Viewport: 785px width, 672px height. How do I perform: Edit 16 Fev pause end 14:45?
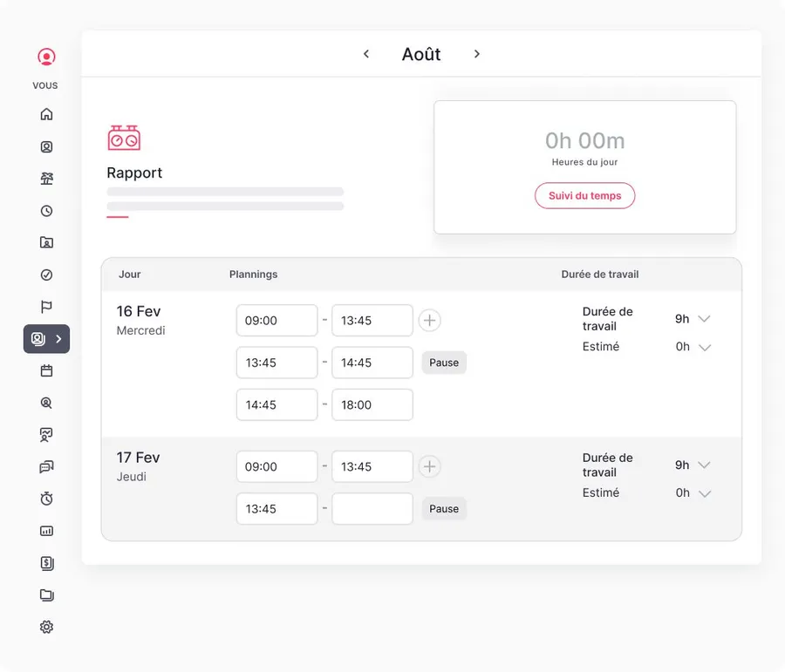[x=372, y=363]
